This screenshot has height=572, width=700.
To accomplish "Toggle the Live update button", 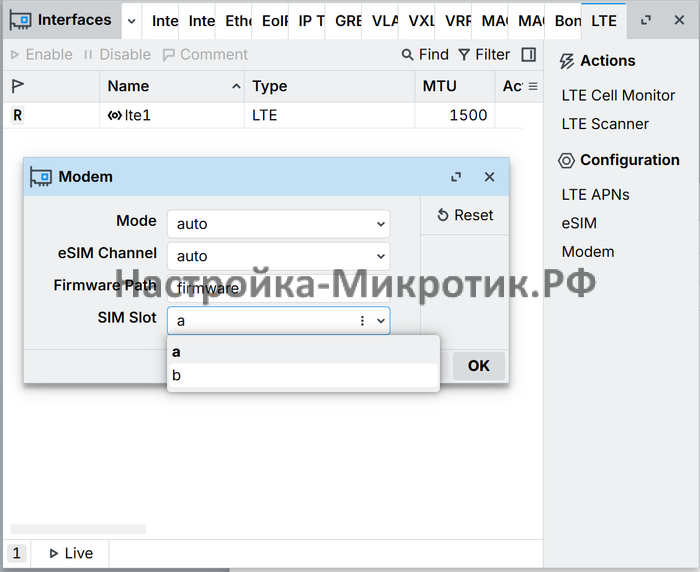I will coord(71,553).
